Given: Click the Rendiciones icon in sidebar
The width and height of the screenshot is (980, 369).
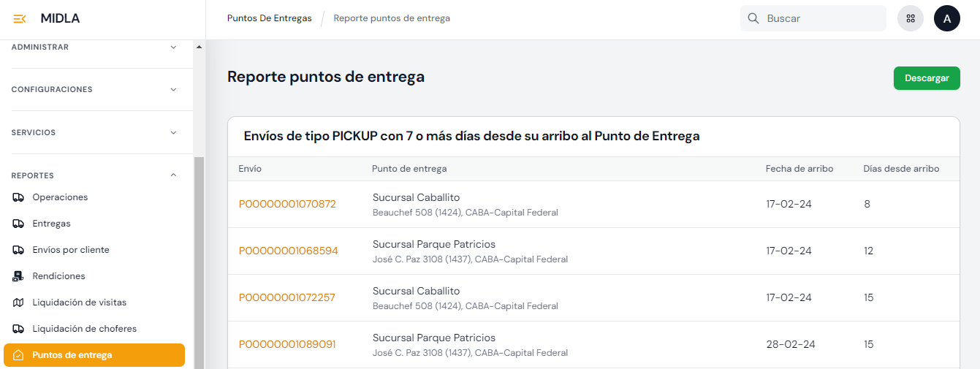Looking at the screenshot, I should [18, 276].
